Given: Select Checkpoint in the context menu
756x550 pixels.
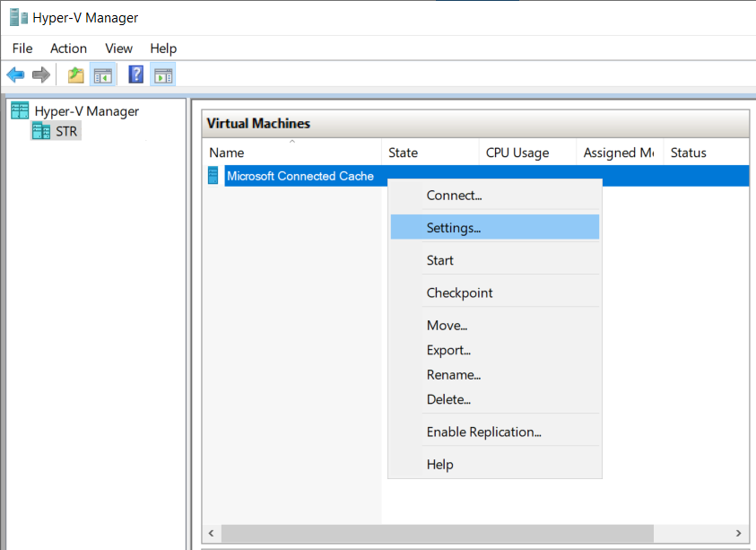Looking at the screenshot, I should 459,292.
